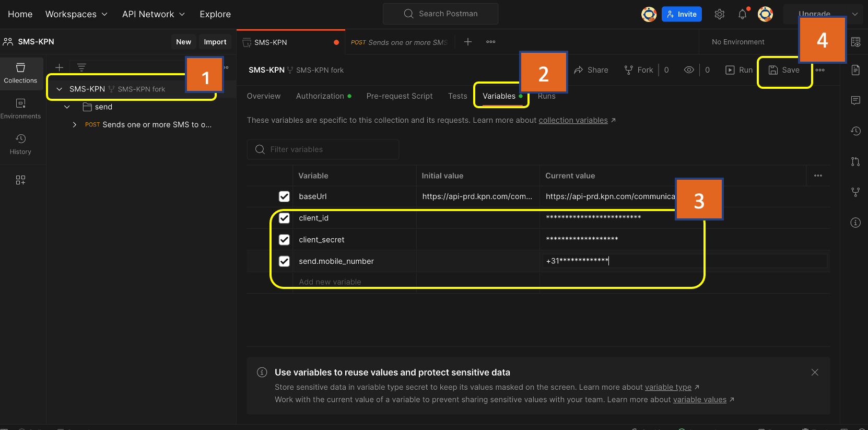
Task: Open the pull requests icon in right sidebar
Action: coord(855,161)
